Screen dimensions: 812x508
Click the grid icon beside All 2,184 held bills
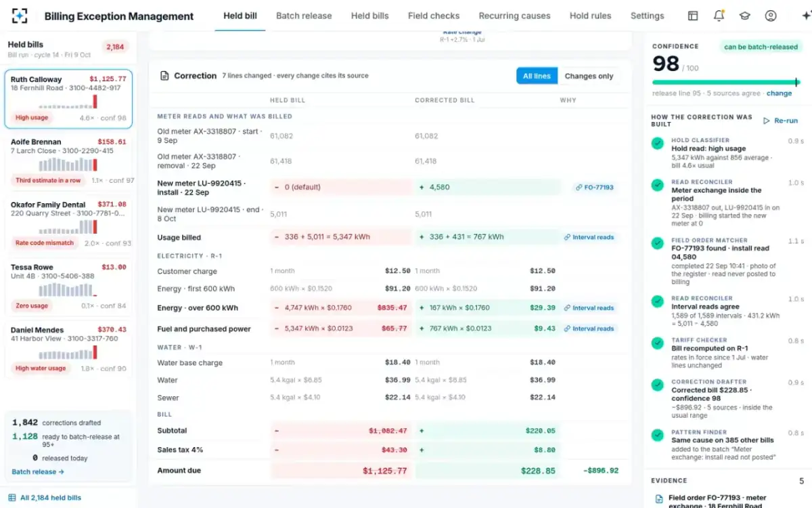coord(12,498)
